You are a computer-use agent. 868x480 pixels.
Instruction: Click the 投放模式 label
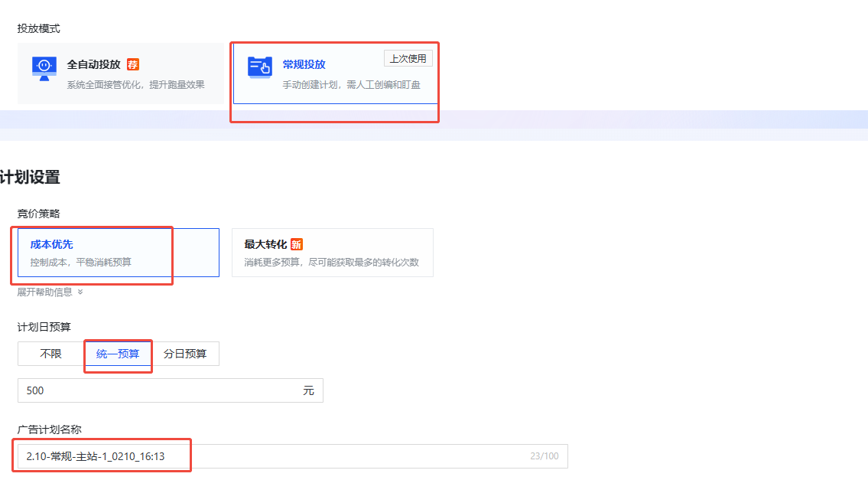point(39,29)
